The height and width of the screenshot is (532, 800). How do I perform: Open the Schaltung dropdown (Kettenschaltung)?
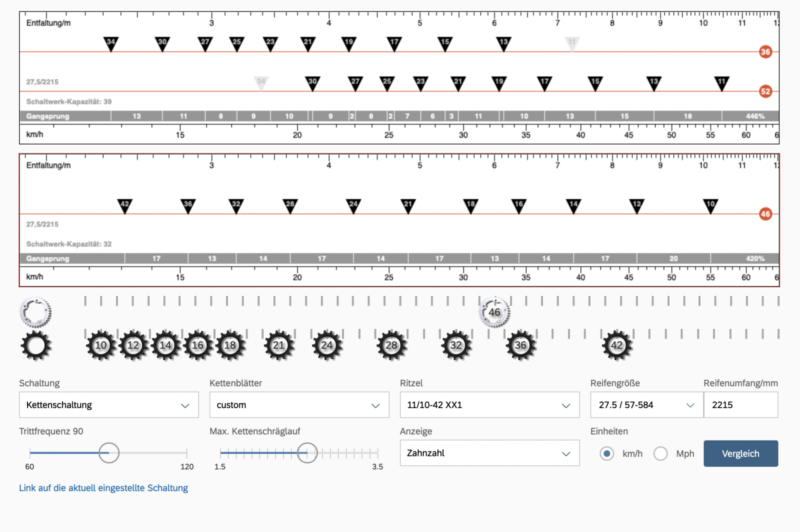click(x=108, y=404)
